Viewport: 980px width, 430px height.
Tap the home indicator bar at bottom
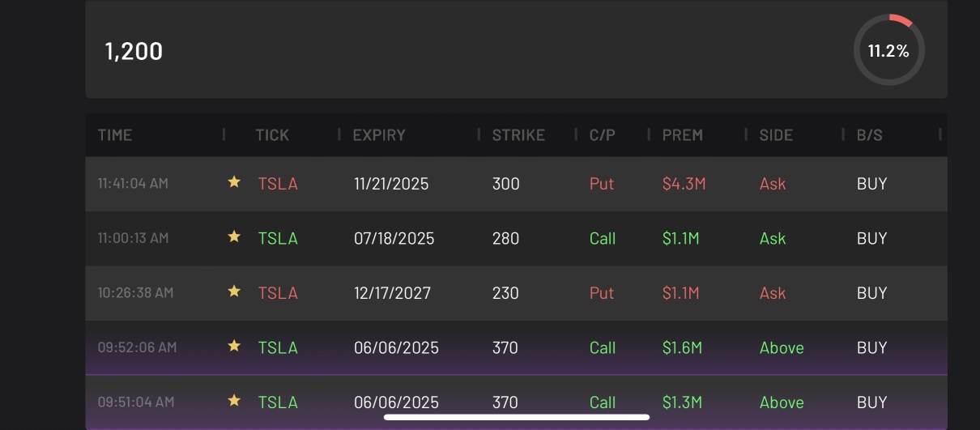tap(516, 418)
